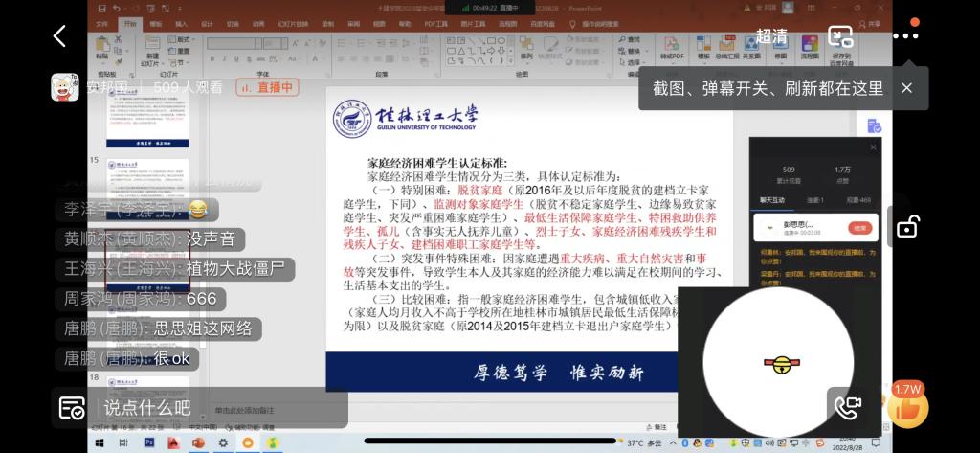
Task: Tap the Doraemon floating video bubble
Action: click(777, 362)
